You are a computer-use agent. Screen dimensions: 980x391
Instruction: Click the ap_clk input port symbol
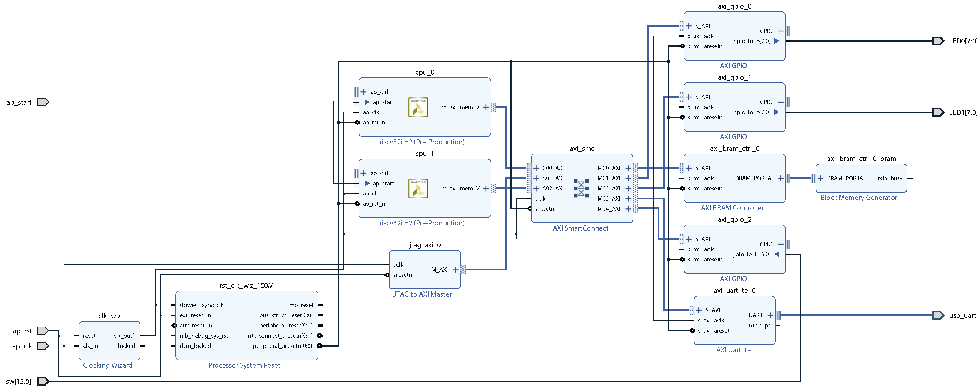[x=43, y=346]
